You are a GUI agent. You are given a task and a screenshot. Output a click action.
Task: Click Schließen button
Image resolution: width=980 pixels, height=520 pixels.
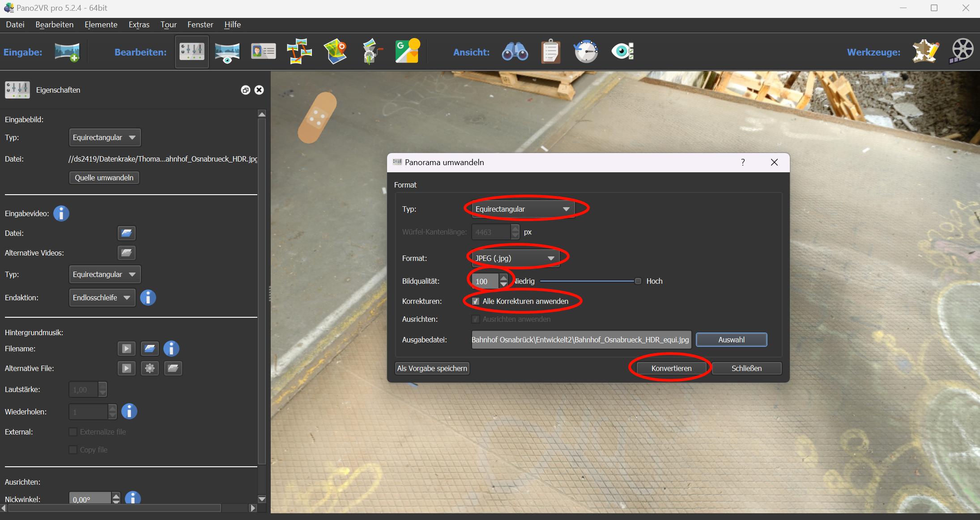click(x=747, y=368)
